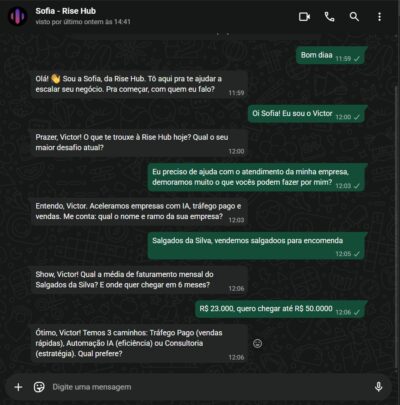Start a voice call using phone icon

tap(329, 17)
